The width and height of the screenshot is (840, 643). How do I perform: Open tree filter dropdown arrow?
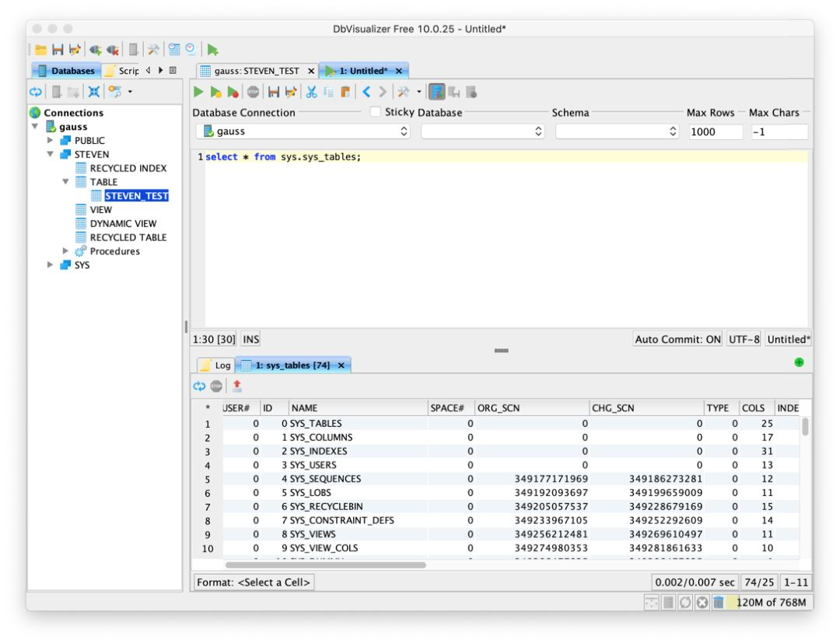tap(130, 92)
